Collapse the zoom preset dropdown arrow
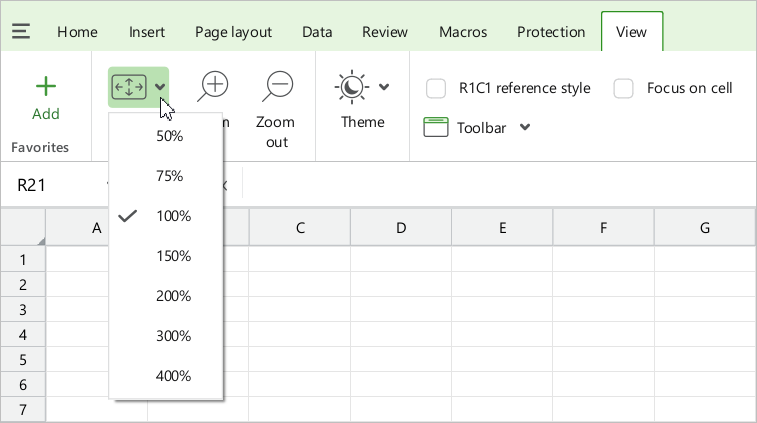This screenshot has width=757, height=423. point(160,87)
